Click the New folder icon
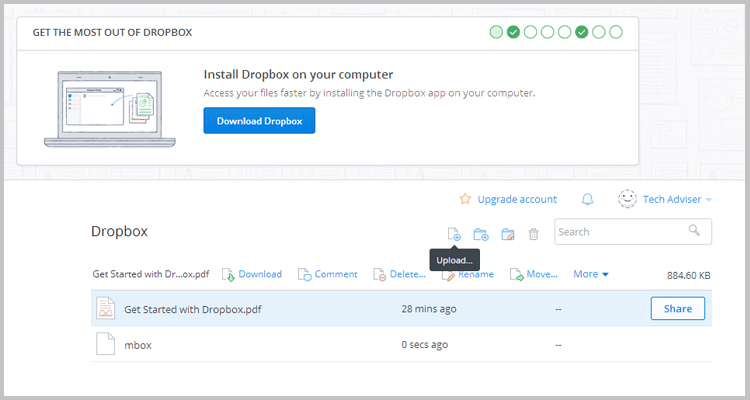 coord(481,234)
